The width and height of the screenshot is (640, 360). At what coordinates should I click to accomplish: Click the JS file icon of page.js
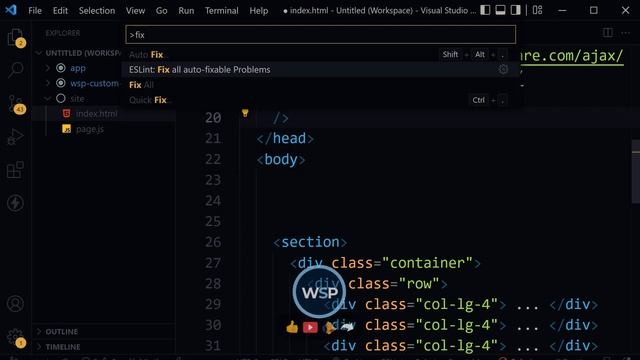tap(67, 129)
